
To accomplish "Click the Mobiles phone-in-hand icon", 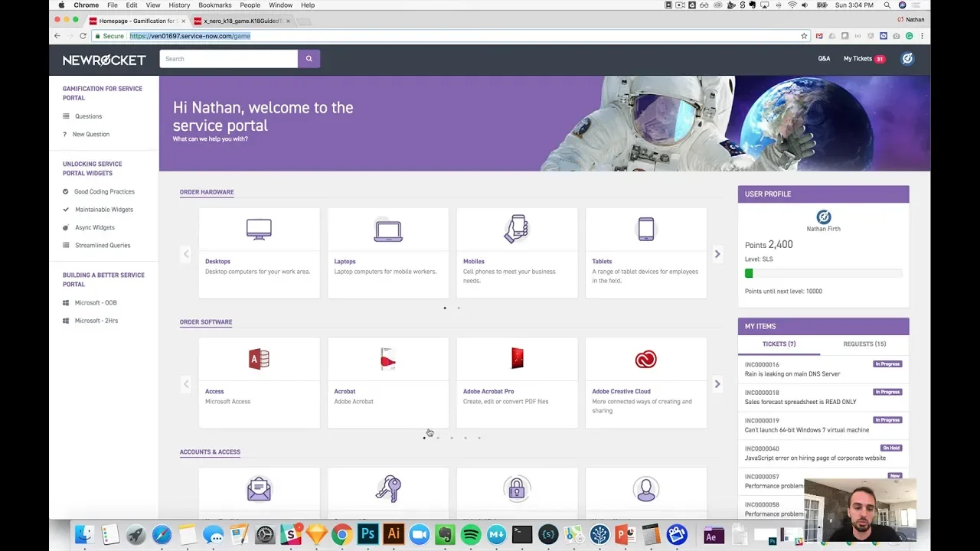I will (x=517, y=229).
